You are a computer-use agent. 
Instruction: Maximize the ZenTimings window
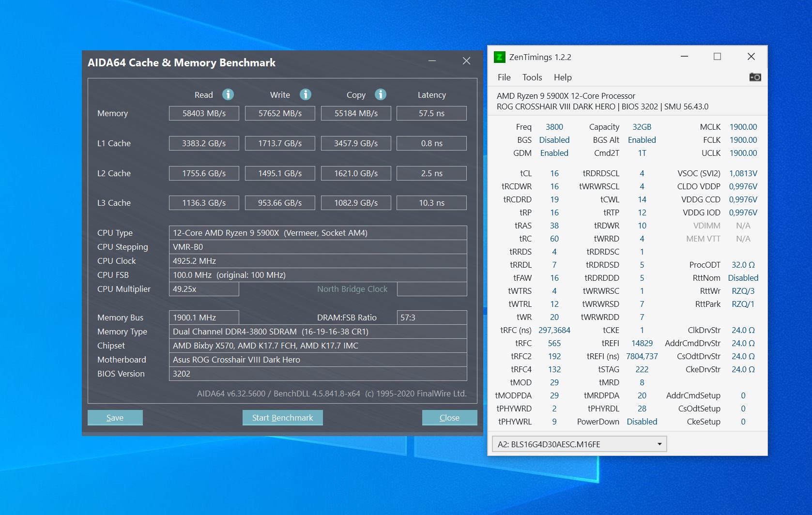(717, 57)
